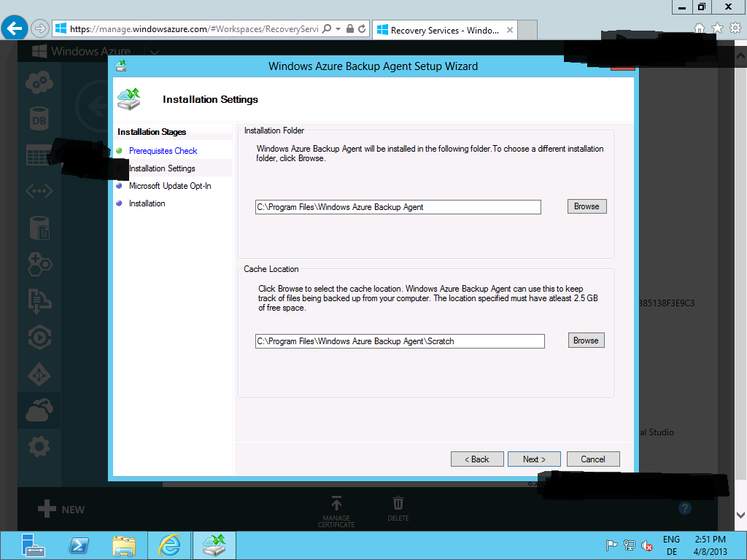Expand the Windows Azure dropdown chevron
The image size is (747, 560).
coord(153,52)
